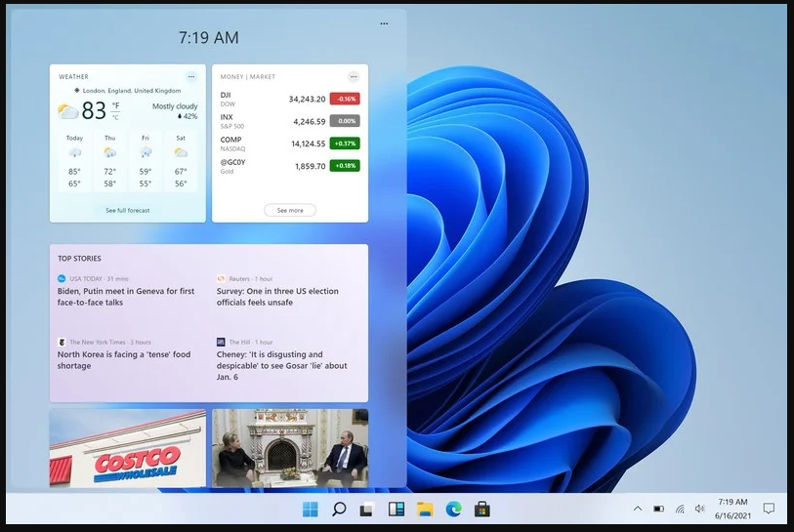Viewport: 794px width, 532px height.
Task: Open widgets panel more options menu
Action: pos(384,23)
